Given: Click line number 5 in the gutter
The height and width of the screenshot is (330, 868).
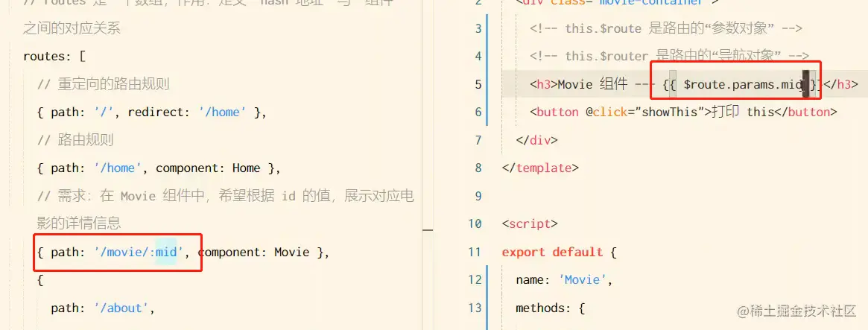Looking at the screenshot, I should pos(478,84).
